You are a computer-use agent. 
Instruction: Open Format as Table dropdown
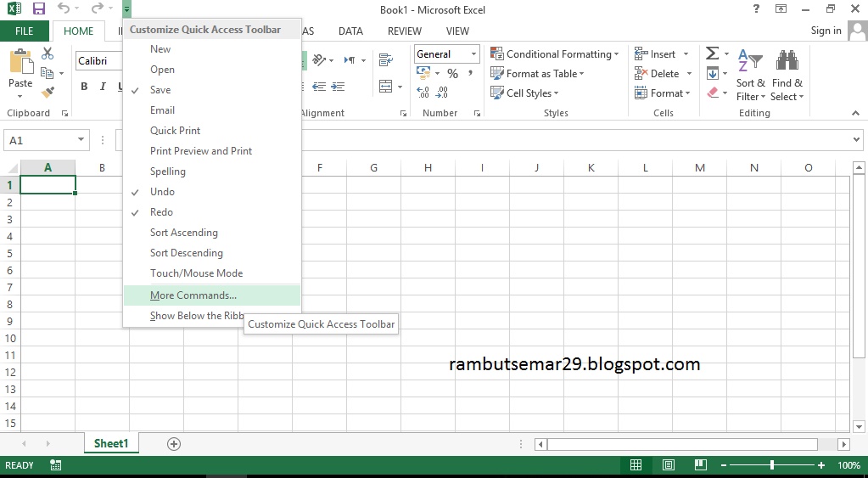click(x=537, y=73)
